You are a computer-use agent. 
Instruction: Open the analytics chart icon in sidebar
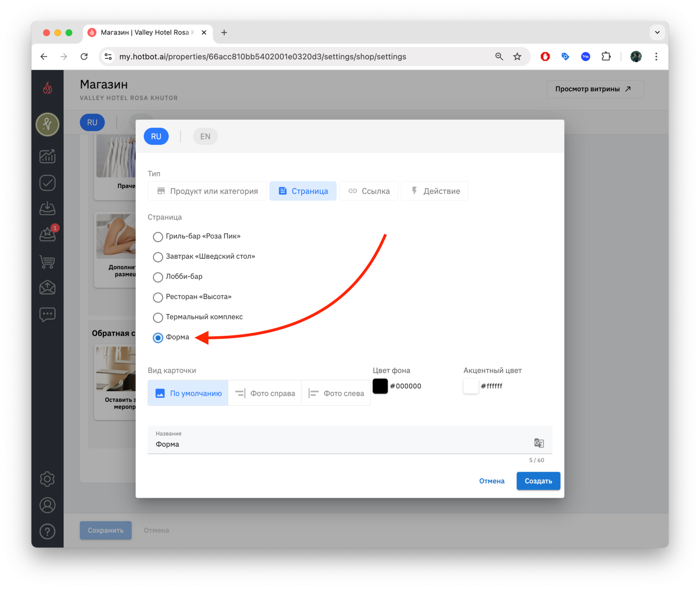[47, 156]
